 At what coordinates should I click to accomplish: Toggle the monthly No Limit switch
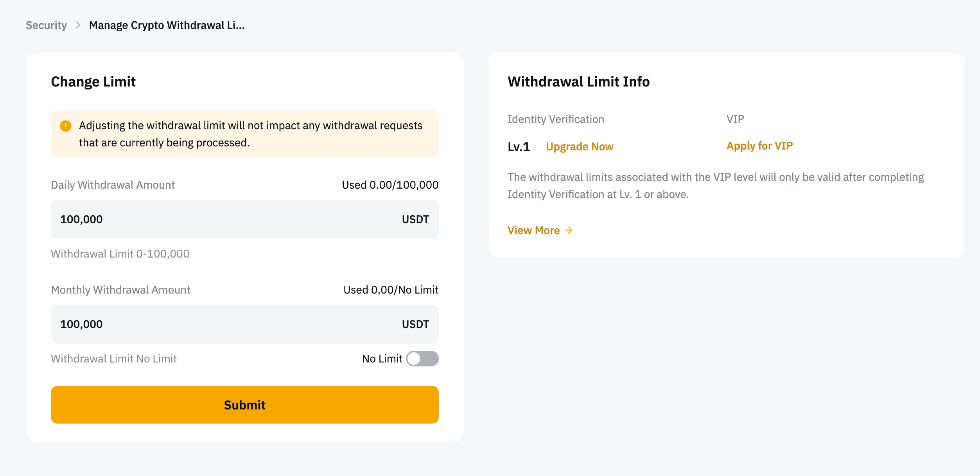(x=422, y=359)
